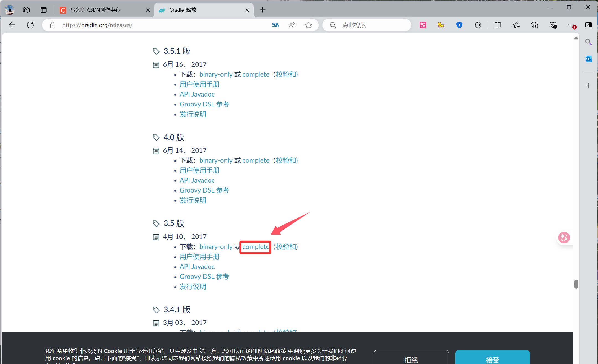The width and height of the screenshot is (598, 364).
Task: Click 接受 to accept cookies
Action: pyautogui.click(x=492, y=359)
